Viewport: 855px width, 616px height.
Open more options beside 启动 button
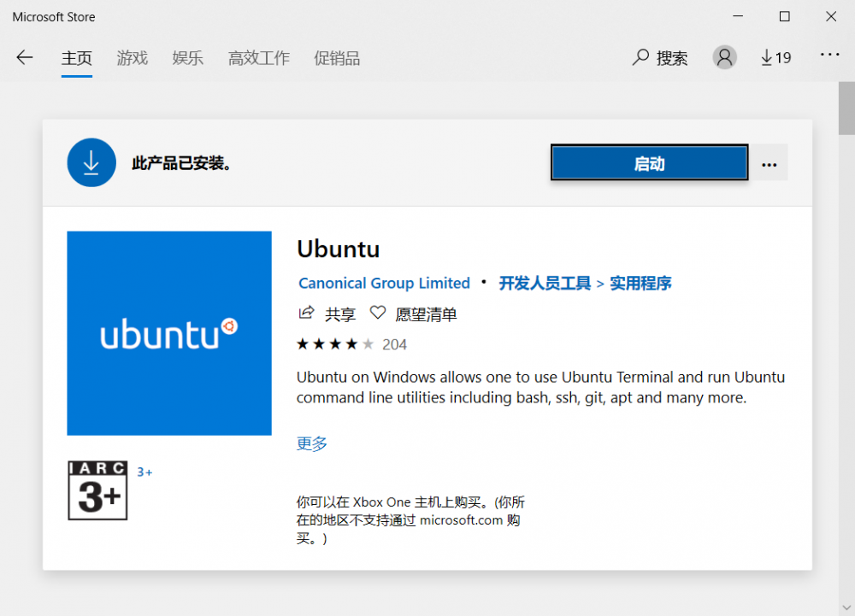tap(768, 163)
